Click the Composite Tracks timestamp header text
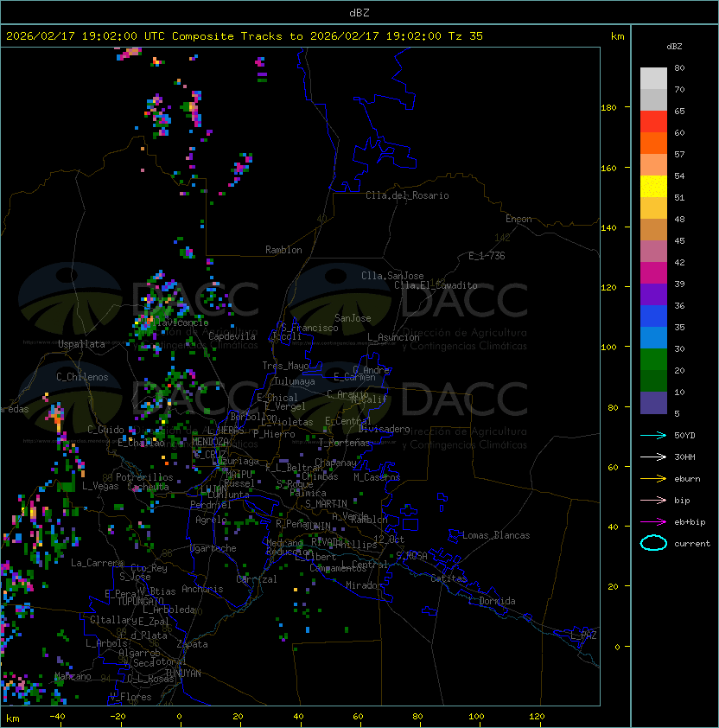This screenshot has height=728, width=719. pos(245,36)
